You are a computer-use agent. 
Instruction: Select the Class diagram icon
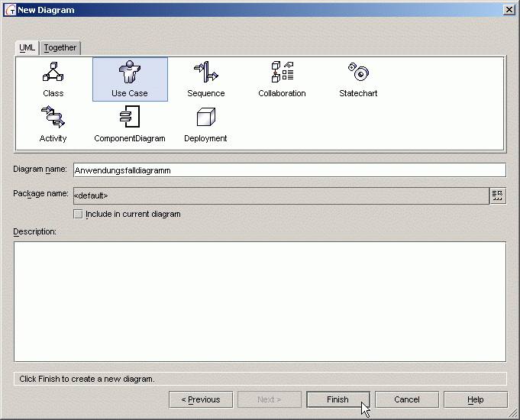[x=53, y=73]
